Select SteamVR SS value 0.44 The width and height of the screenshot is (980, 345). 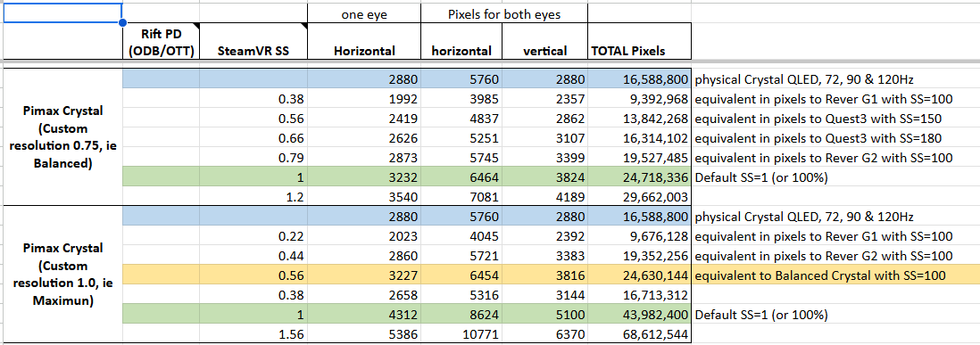pyautogui.click(x=253, y=256)
